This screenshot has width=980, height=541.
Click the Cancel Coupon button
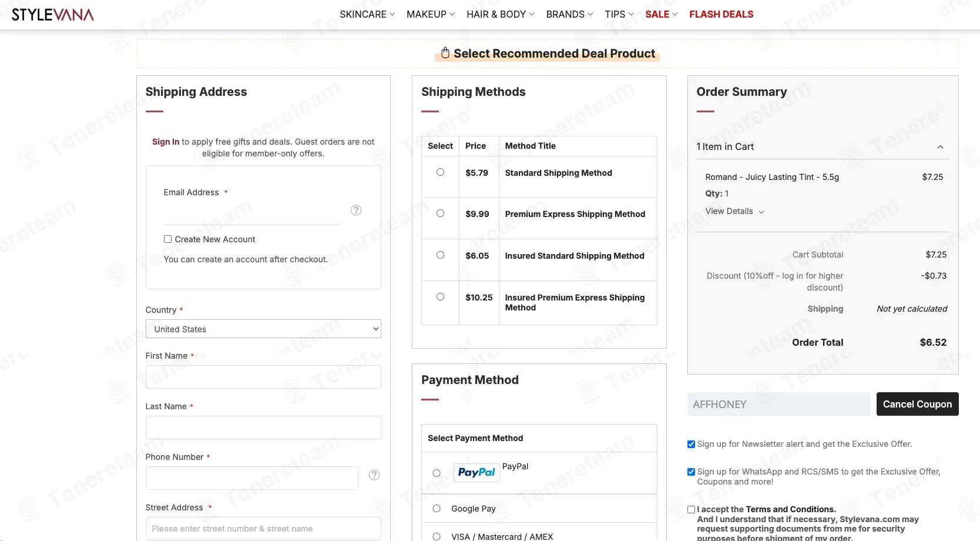(x=917, y=404)
